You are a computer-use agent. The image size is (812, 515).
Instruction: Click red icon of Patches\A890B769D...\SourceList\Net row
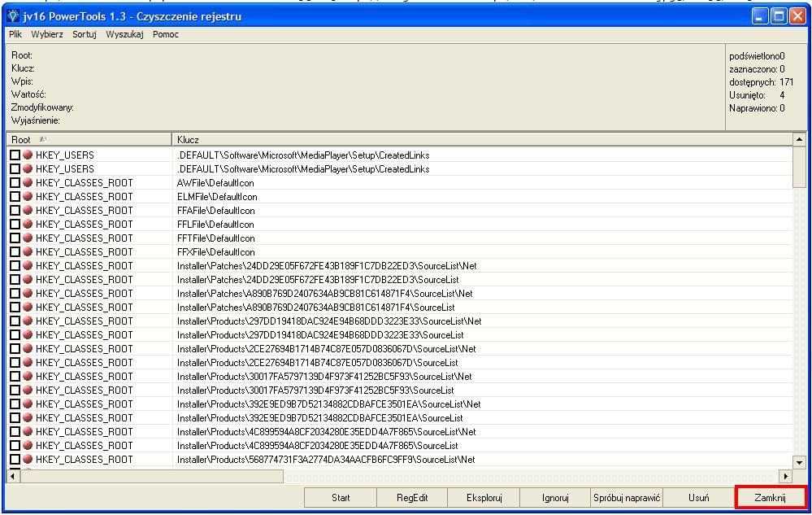[28, 293]
